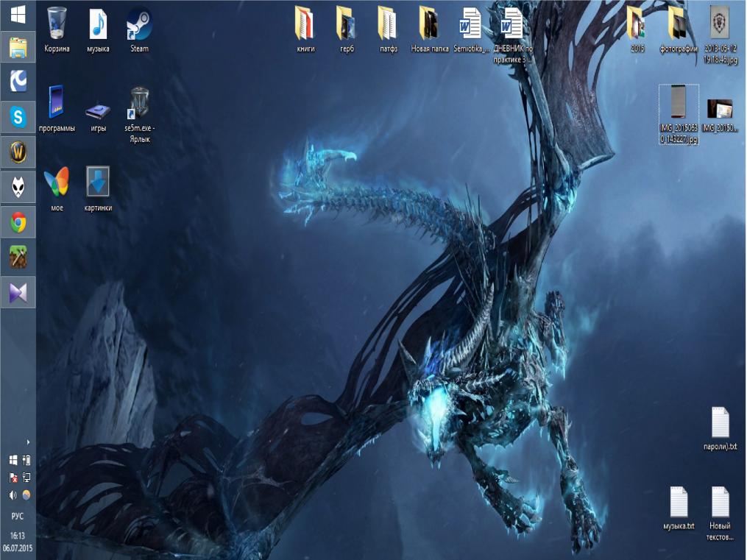Open the Skype app in the taskbar

(18, 116)
